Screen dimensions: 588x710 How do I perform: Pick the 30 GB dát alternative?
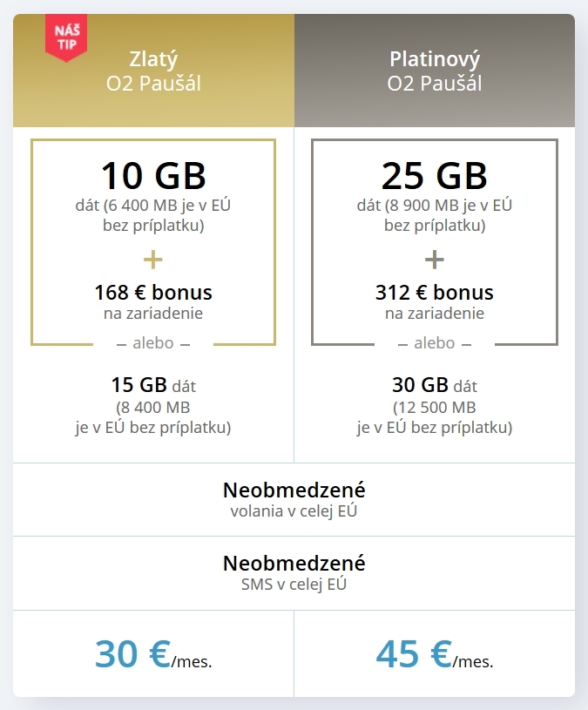tap(435, 406)
